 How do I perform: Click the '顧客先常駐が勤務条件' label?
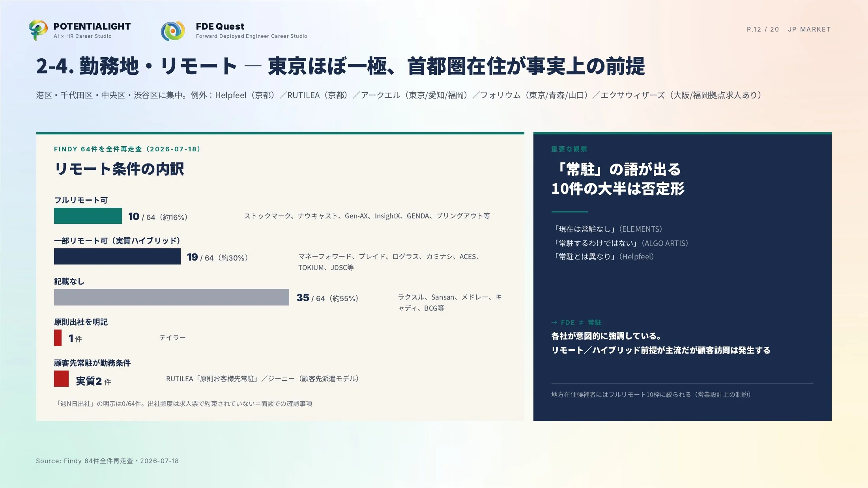click(92, 363)
